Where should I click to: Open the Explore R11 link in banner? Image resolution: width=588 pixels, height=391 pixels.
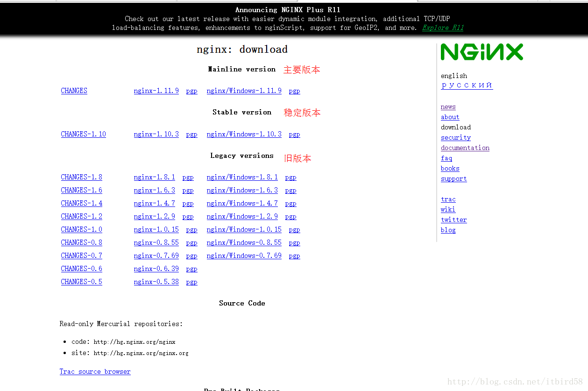tap(443, 28)
